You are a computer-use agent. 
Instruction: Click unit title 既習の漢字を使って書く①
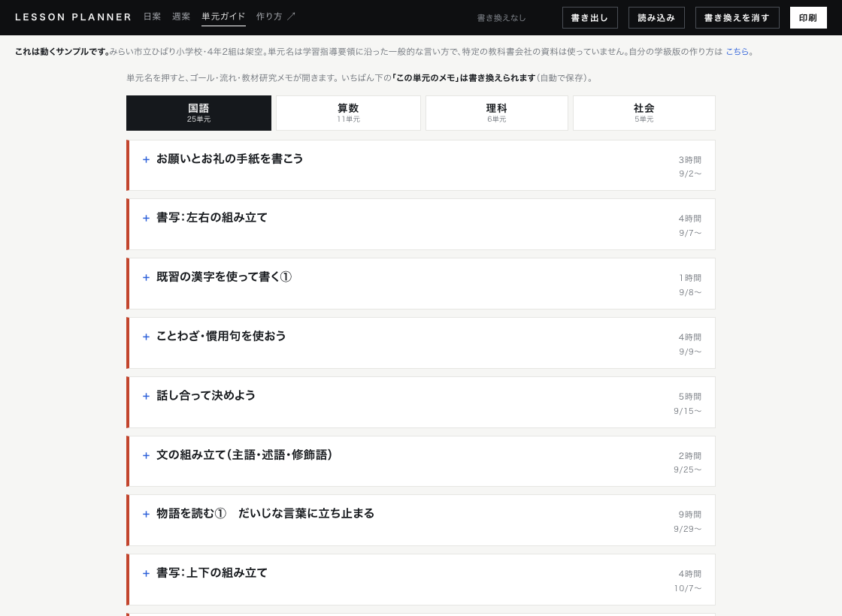[224, 277]
